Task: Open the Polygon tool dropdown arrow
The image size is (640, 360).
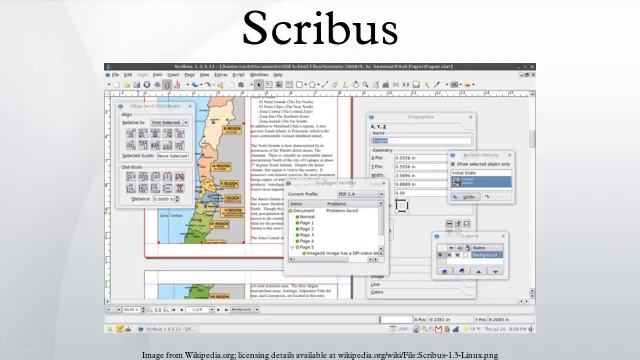Action: click(318, 84)
